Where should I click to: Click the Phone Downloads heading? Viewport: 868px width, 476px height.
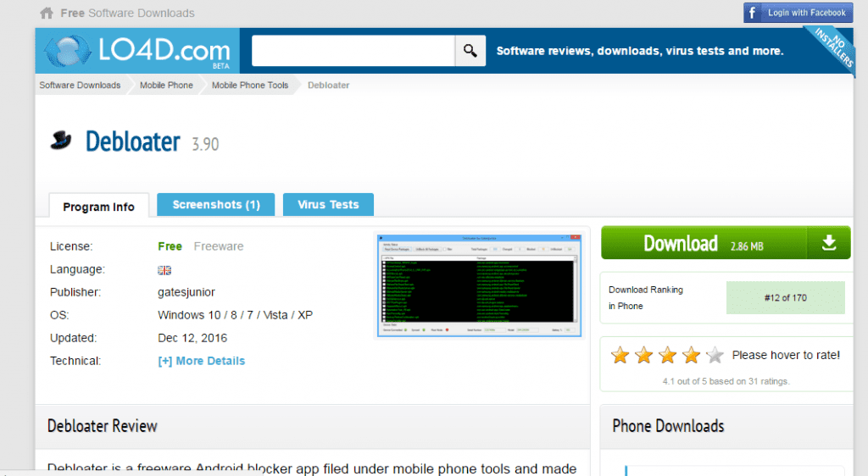click(668, 426)
